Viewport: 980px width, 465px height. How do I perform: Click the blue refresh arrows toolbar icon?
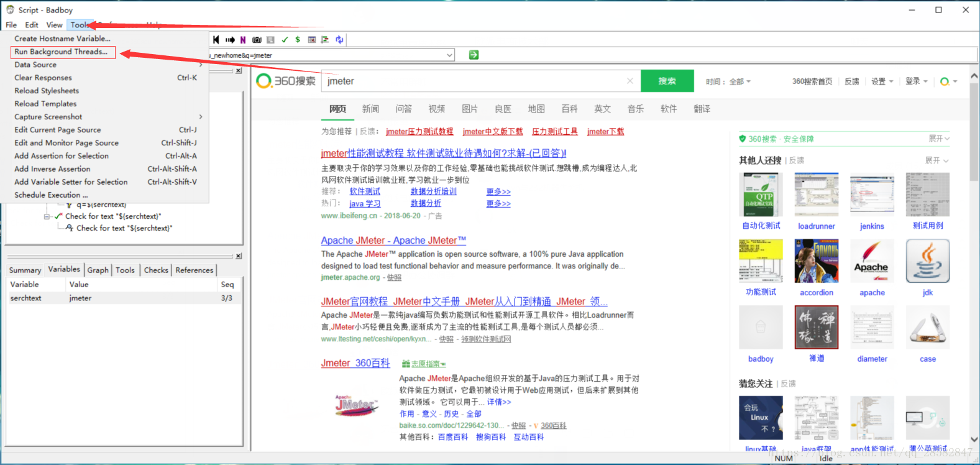coord(339,40)
